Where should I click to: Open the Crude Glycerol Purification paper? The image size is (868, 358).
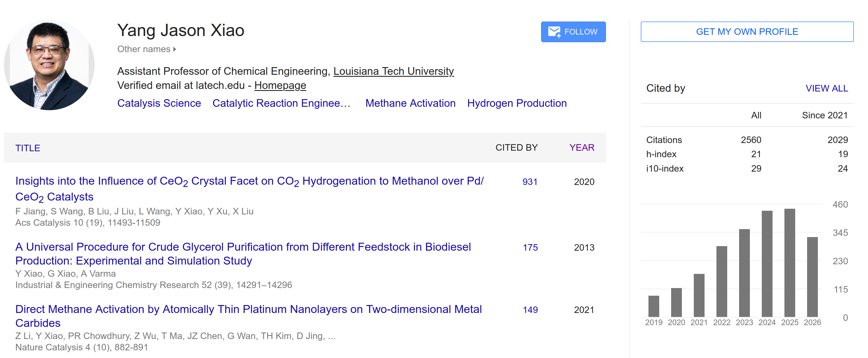click(x=243, y=253)
